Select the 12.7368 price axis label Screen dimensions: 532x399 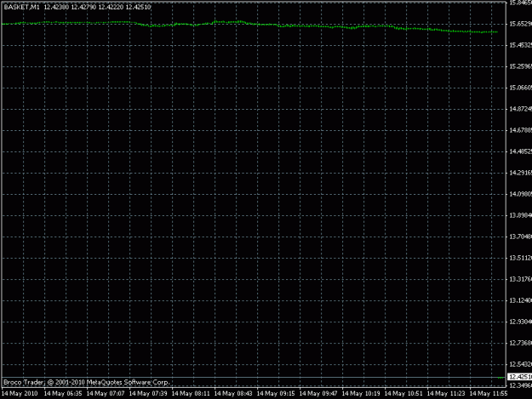tap(520, 344)
